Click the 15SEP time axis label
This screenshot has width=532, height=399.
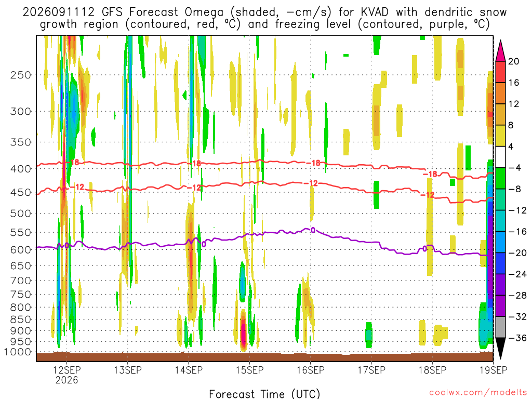[x=249, y=370]
